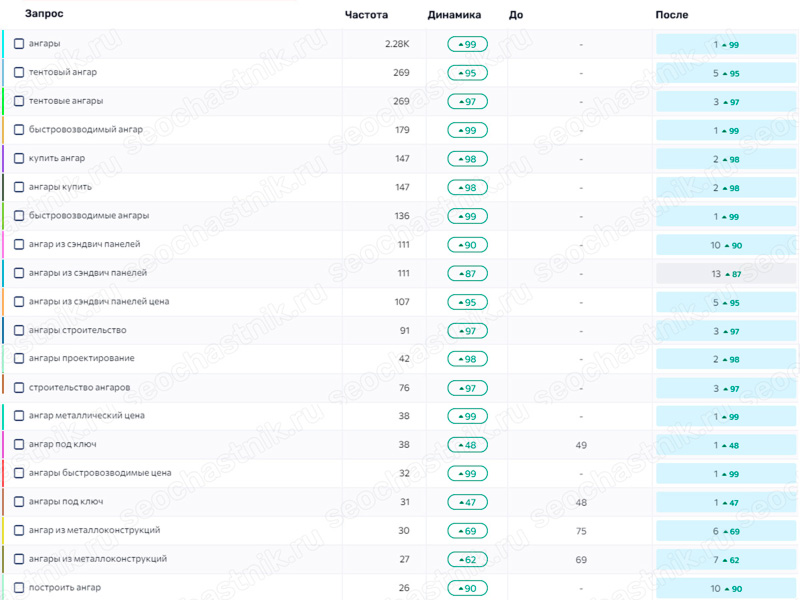Click the +99 dynamics badge for ангары

(x=467, y=44)
